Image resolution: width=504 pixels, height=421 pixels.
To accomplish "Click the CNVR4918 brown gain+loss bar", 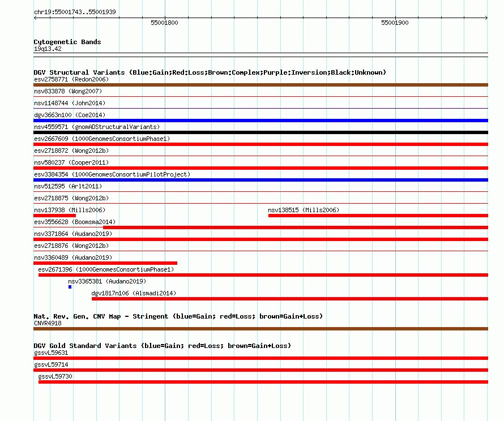I will click(260, 329).
